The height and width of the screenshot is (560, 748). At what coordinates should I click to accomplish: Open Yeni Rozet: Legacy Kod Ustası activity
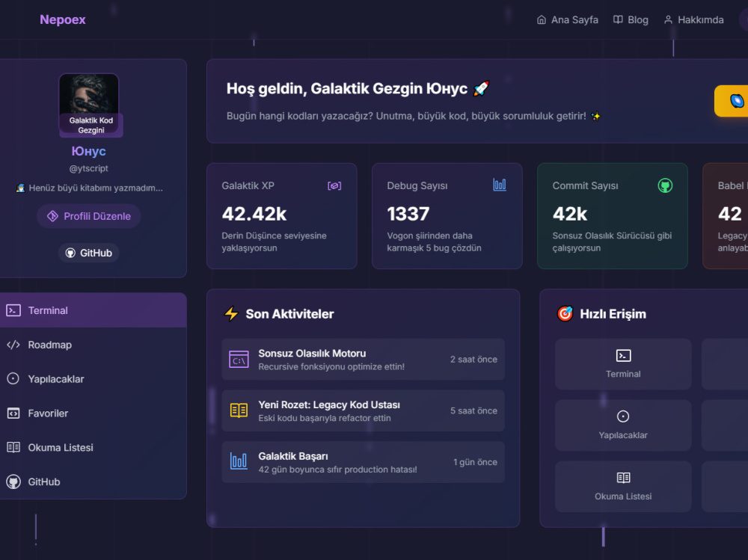point(363,410)
